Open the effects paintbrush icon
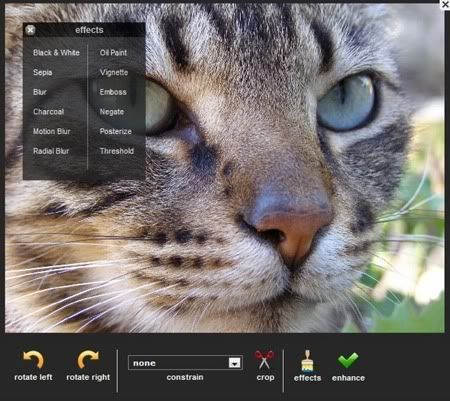This screenshot has width=450, height=401. point(307,361)
